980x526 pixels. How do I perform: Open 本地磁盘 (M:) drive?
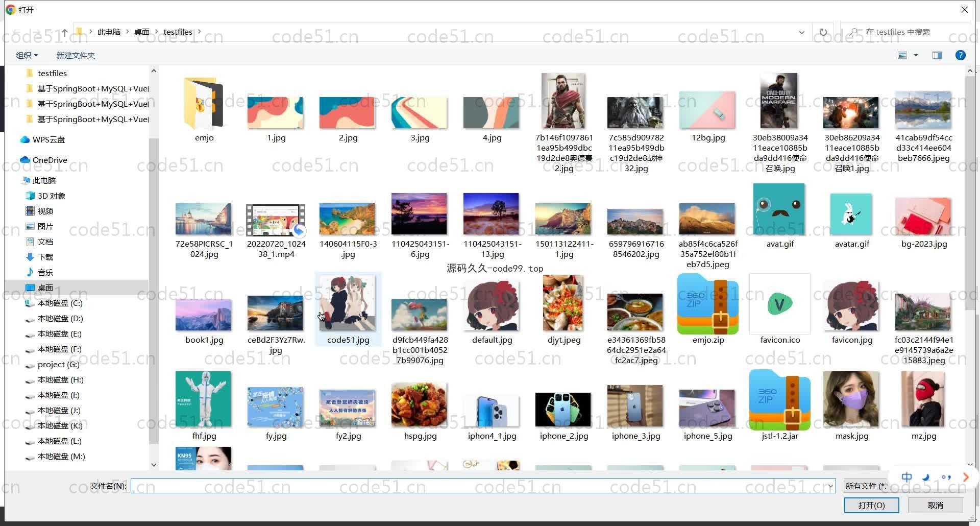[61, 456]
